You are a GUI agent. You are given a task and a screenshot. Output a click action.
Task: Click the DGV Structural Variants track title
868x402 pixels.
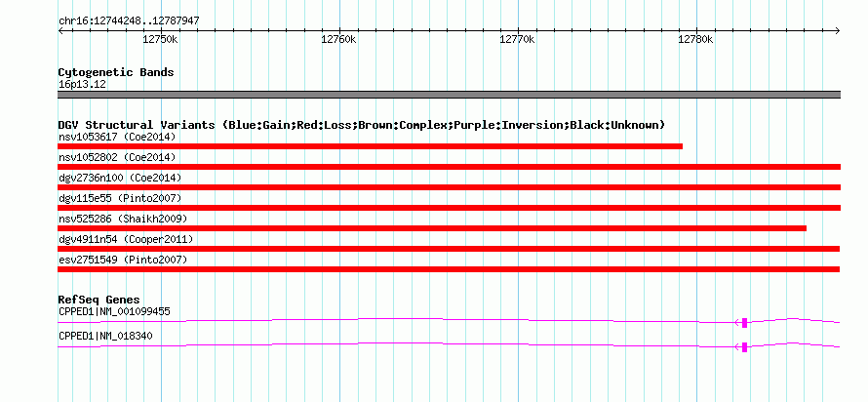point(361,125)
